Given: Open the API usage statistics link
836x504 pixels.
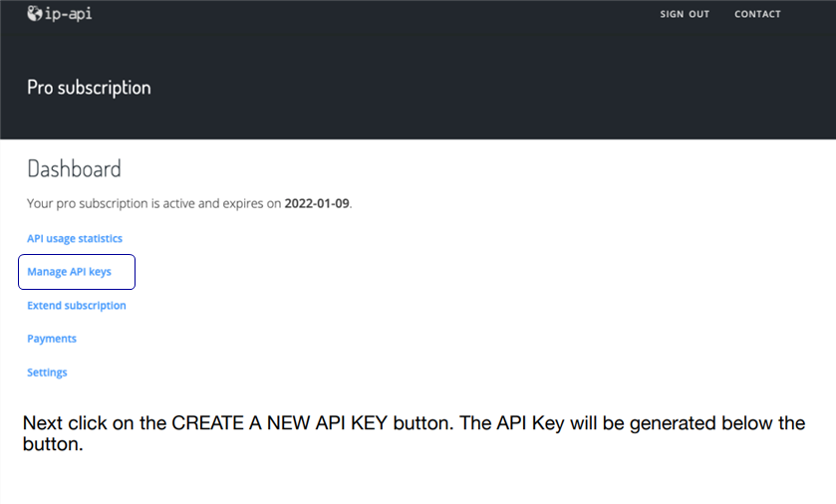Looking at the screenshot, I should pyautogui.click(x=75, y=239).
